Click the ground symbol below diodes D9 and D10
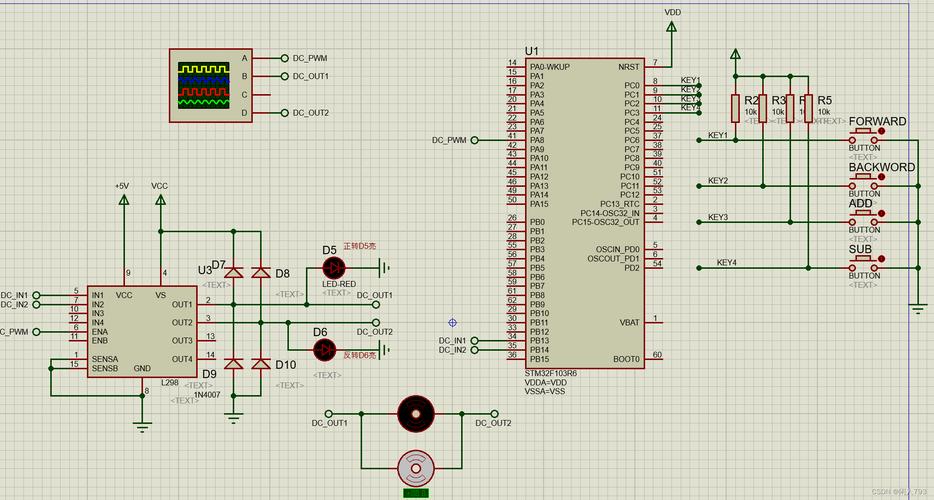 234,418
